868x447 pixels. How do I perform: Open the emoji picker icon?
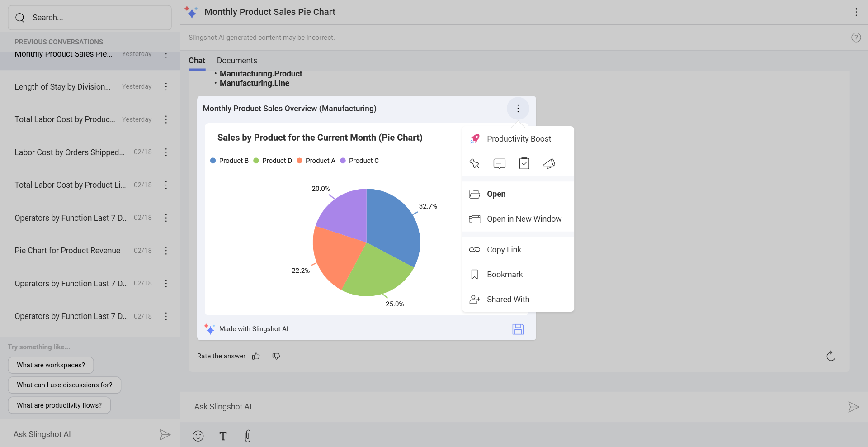[x=198, y=436]
